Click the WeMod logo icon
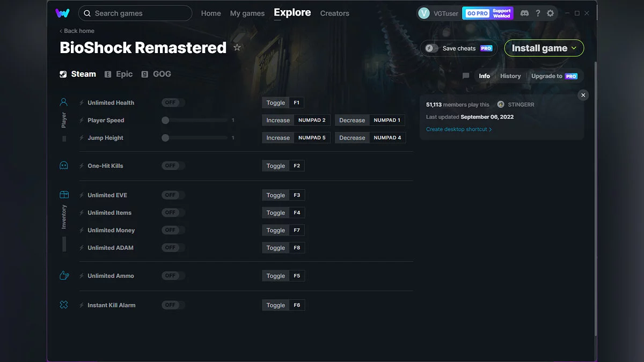 pos(62,13)
